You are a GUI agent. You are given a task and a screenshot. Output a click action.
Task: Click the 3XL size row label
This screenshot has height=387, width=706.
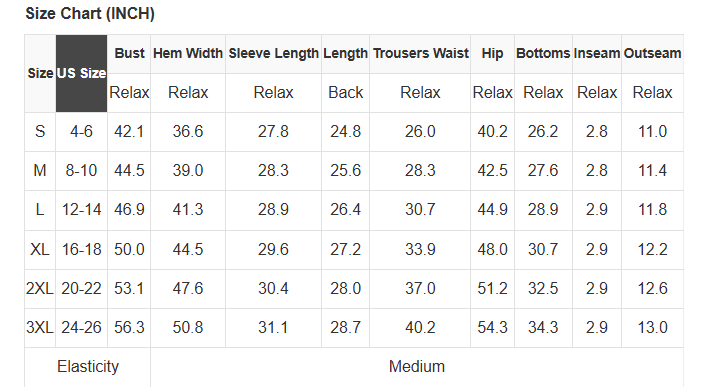(x=40, y=328)
